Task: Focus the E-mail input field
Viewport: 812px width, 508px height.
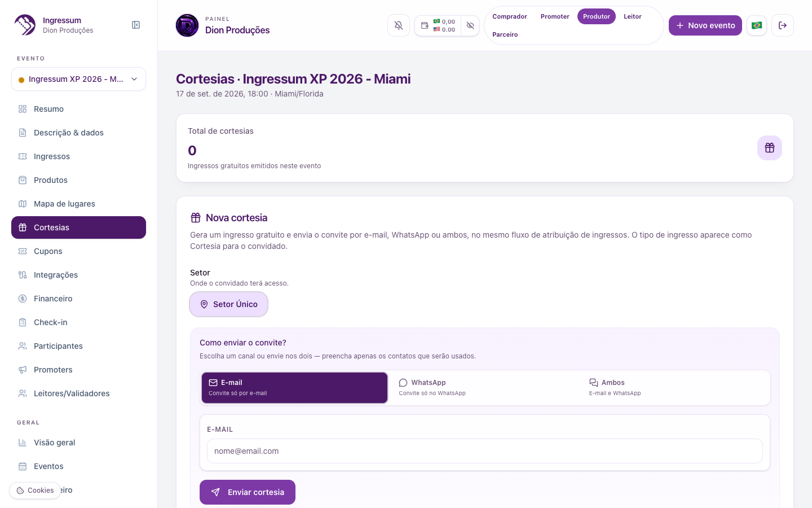Action: (x=485, y=451)
